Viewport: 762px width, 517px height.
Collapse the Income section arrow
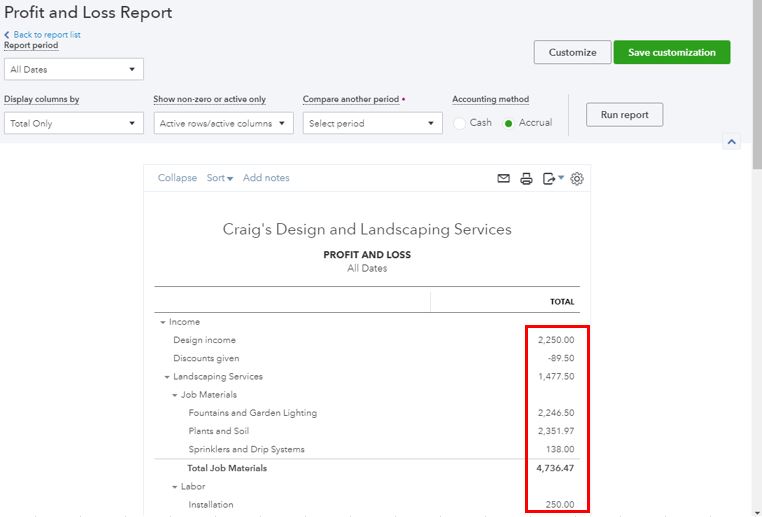click(x=163, y=322)
